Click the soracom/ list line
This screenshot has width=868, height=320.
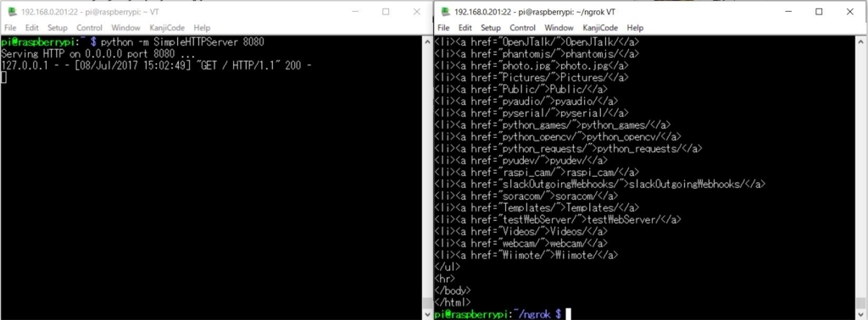coord(526,196)
